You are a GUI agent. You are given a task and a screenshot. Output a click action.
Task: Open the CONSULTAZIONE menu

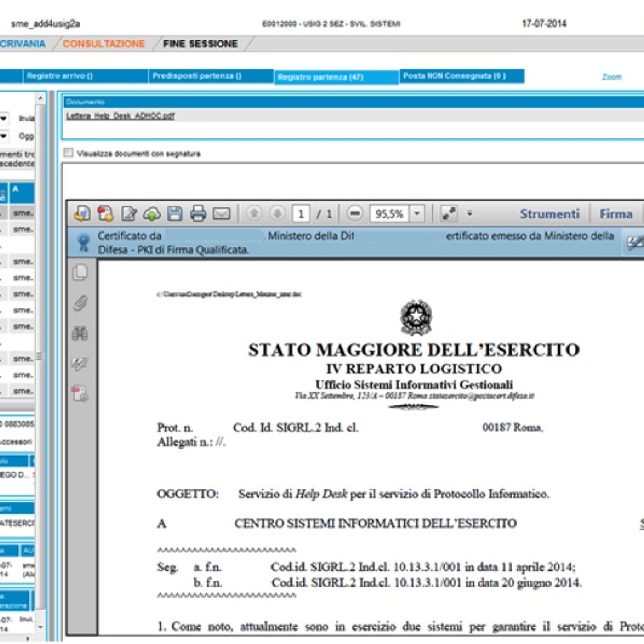click(103, 44)
